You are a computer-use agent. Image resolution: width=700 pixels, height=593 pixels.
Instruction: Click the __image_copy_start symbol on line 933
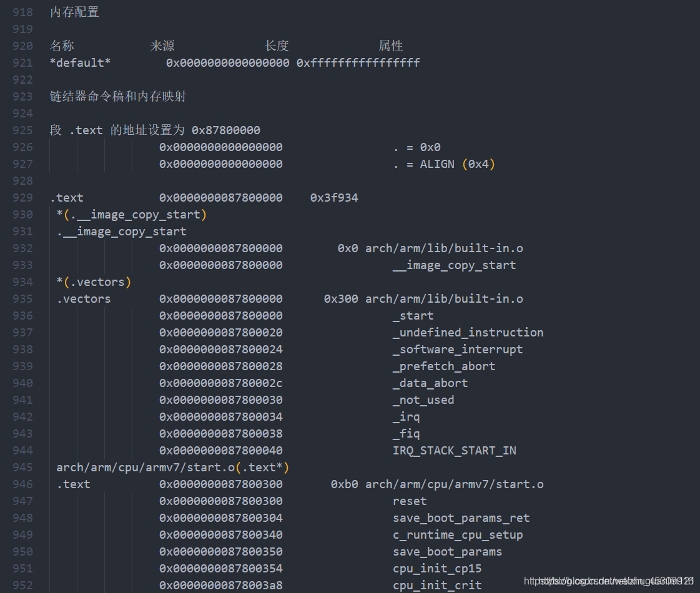point(455,265)
